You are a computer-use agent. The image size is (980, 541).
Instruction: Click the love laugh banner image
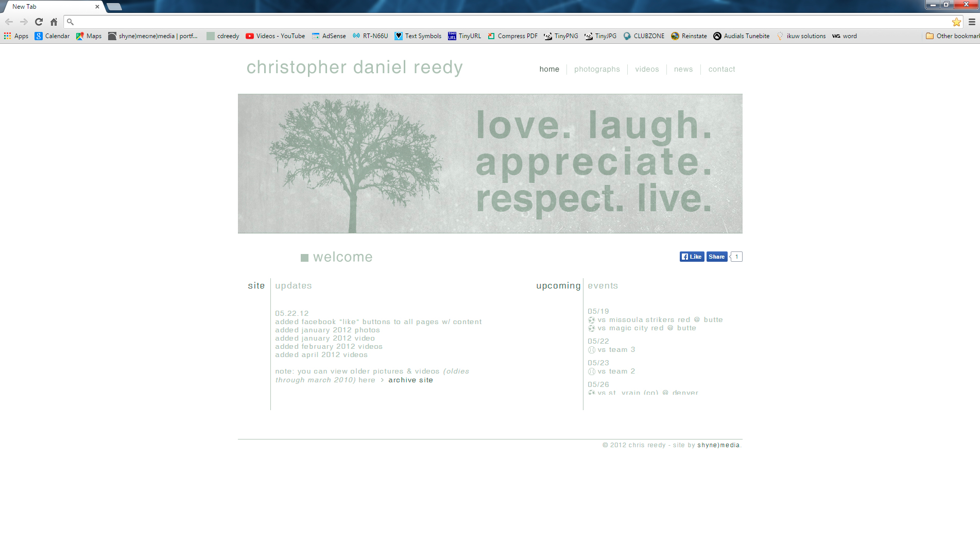(490, 163)
